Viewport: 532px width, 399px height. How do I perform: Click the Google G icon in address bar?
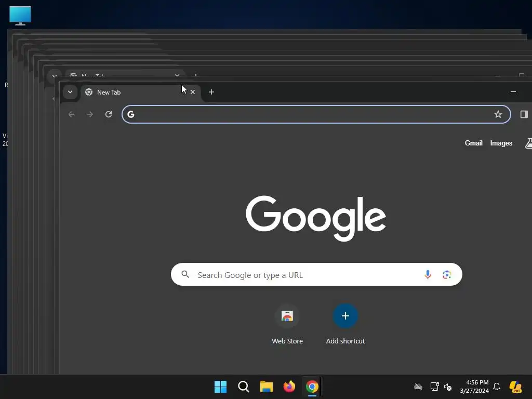click(131, 114)
